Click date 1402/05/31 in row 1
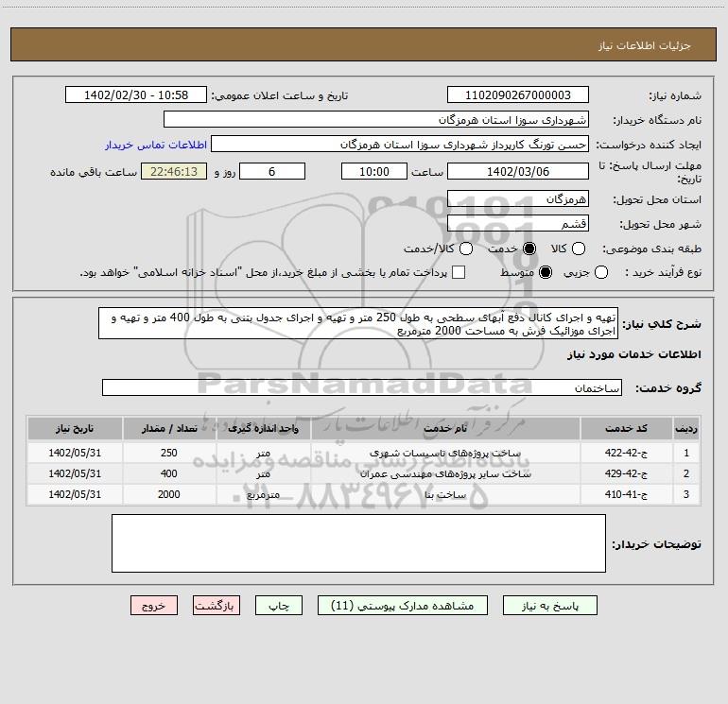The width and height of the screenshot is (728, 704). coord(75,453)
